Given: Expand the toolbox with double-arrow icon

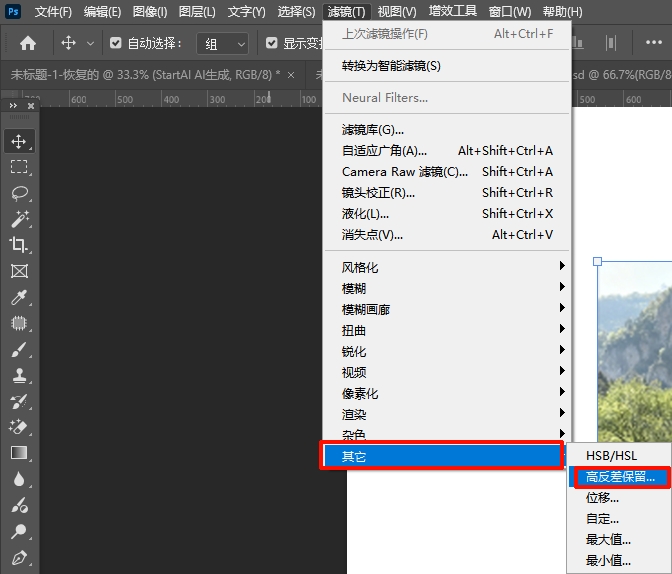Looking at the screenshot, I should click(13, 105).
